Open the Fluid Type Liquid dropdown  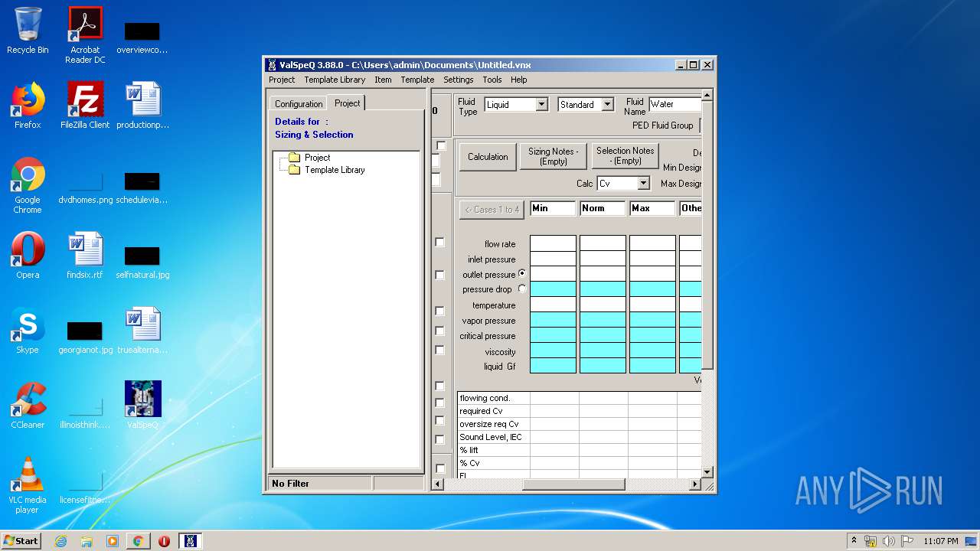point(541,105)
